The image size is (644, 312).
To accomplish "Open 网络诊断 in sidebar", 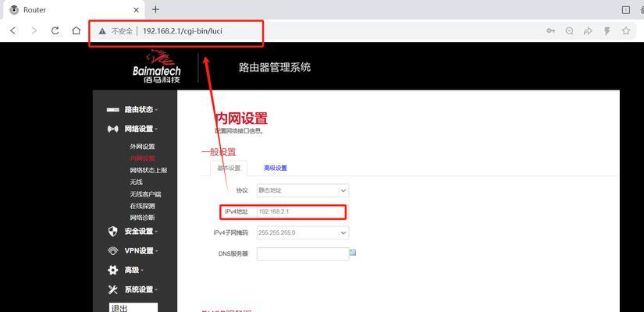I will (x=142, y=218).
